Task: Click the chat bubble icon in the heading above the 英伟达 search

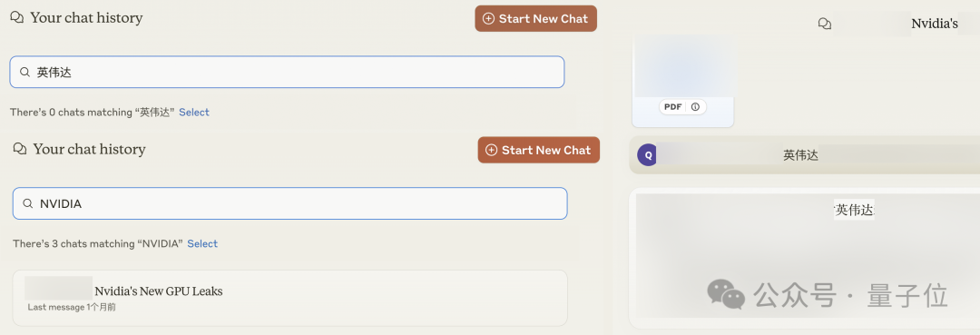Action: point(17,18)
